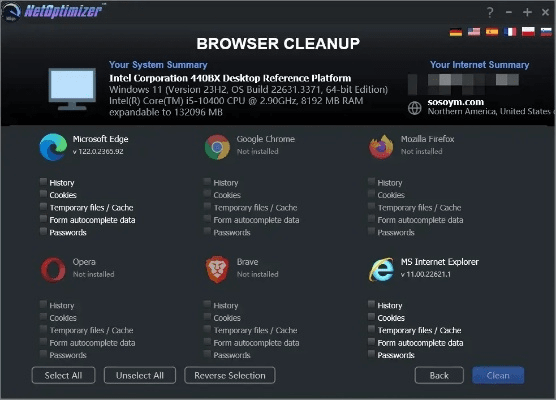Viewport: 556px width, 400px height.
Task: Enable History checkbox under Microsoft Edge
Action: click(43, 182)
